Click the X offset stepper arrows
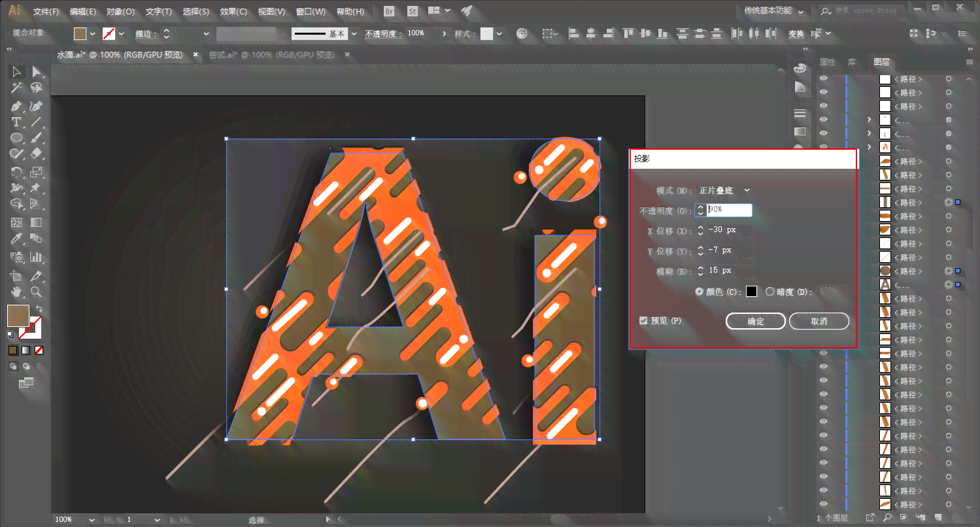980x527 pixels. coord(701,230)
